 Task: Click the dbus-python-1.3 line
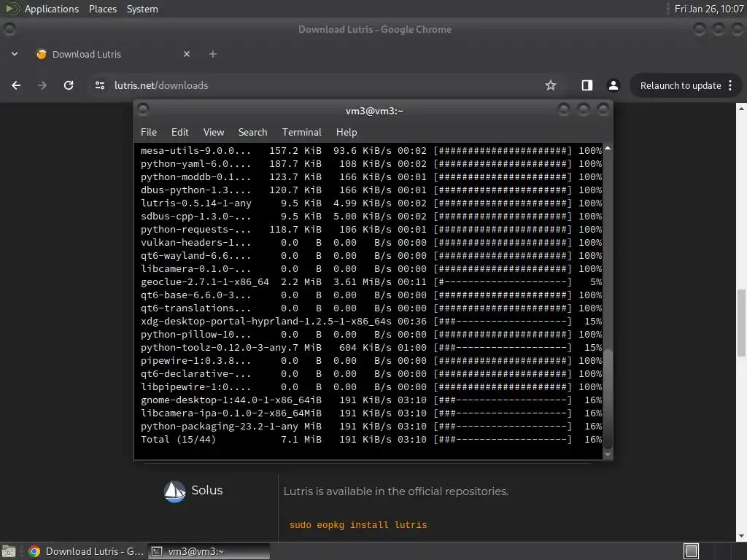click(371, 190)
